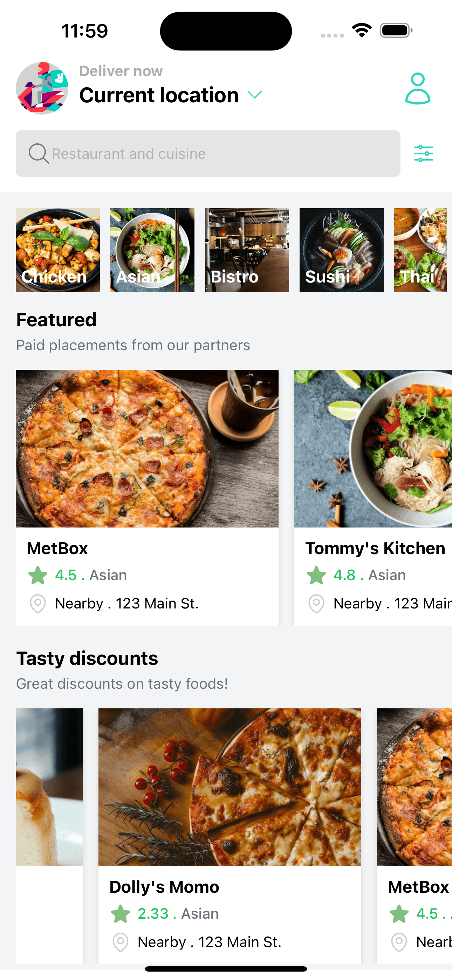Tap Tommy's Kitchen location pin icon
The image size is (452, 980).
[316, 603]
